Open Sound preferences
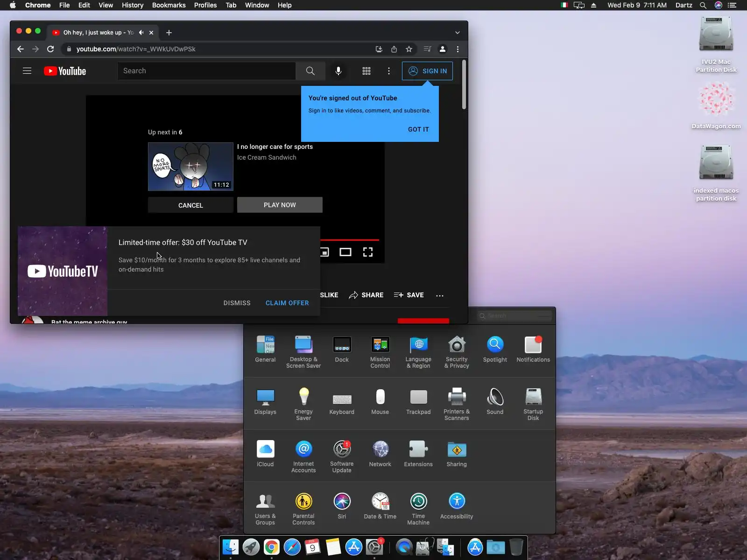This screenshot has width=747, height=560. (x=495, y=401)
